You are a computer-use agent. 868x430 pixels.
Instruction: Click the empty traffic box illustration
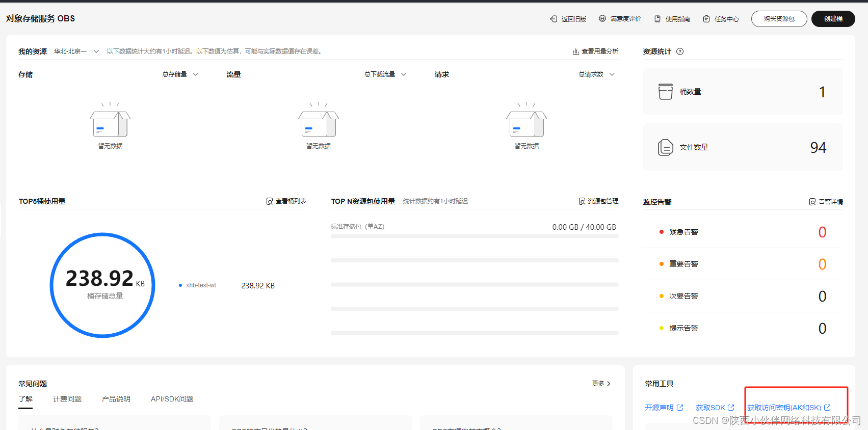(319, 120)
